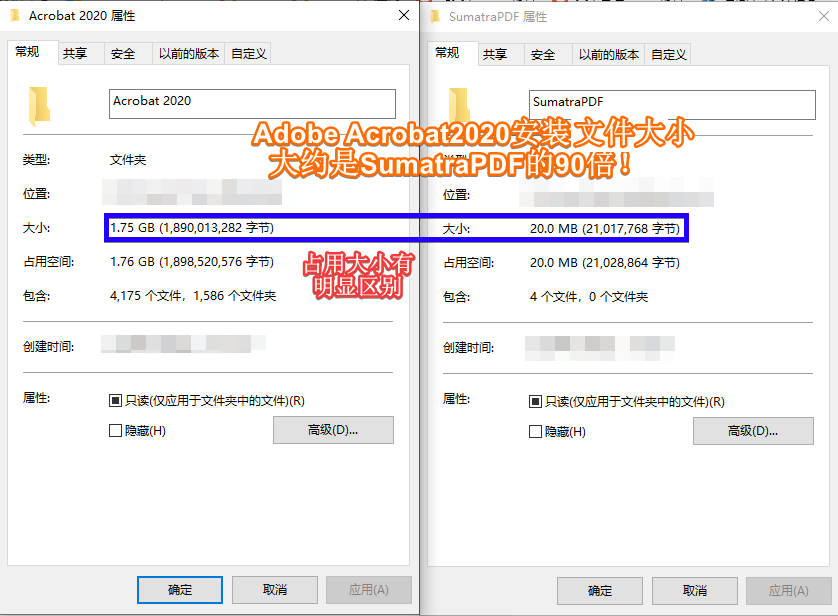Toggle 隐藏(H) checkbox in SumatraPDF window
Viewport: 838px width, 616px height.
(535, 432)
